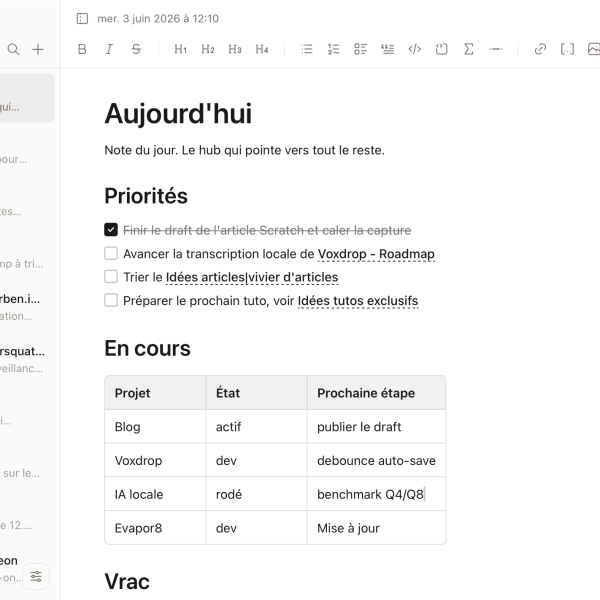Click the 'Priorités' heading
This screenshot has width=600, height=600.
[146, 196]
